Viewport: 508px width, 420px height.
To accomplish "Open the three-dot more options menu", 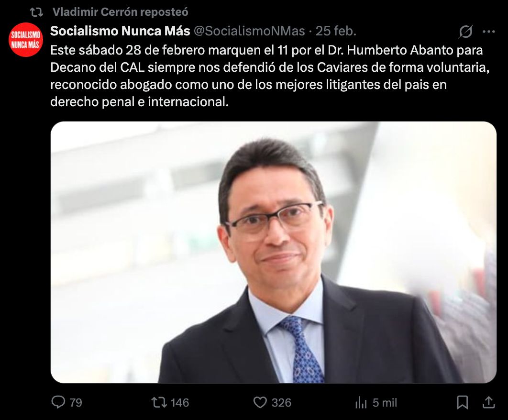I will (488, 32).
